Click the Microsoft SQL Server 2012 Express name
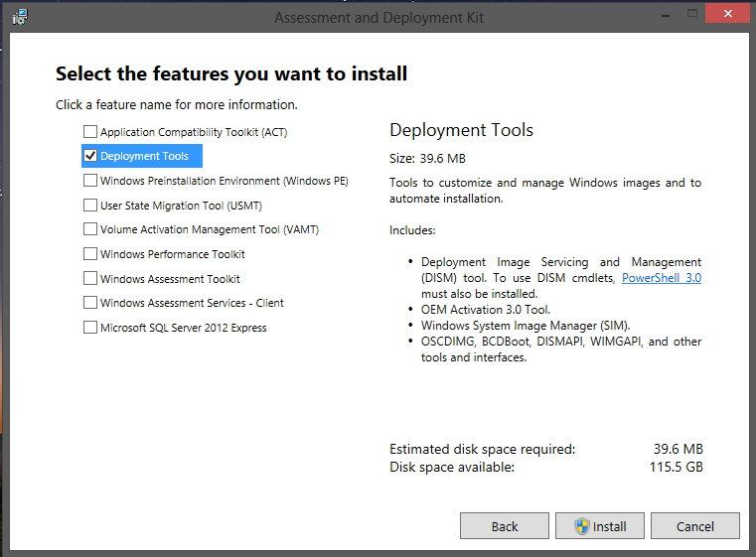Image resolution: width=756 pixels, height=557 pixels. [x=183, y=328]
